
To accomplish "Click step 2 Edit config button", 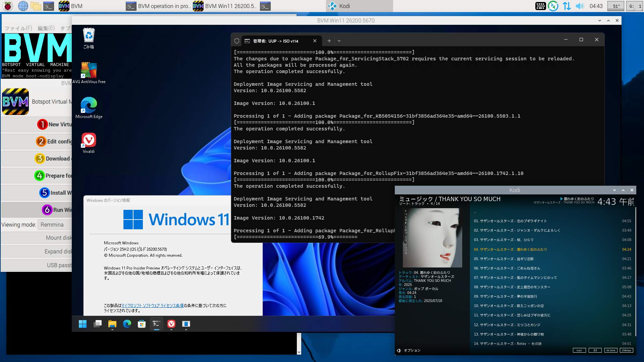I will (x=37, y=141).
